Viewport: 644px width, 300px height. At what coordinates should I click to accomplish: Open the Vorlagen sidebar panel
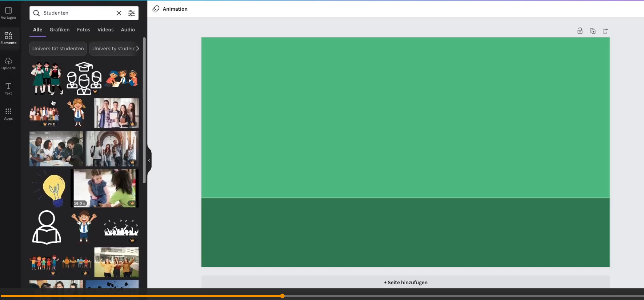pos(8,13)
